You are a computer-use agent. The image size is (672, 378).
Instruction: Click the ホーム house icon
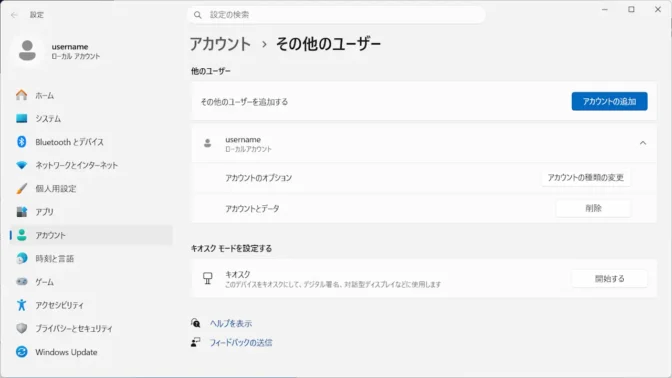pos(21,95)
